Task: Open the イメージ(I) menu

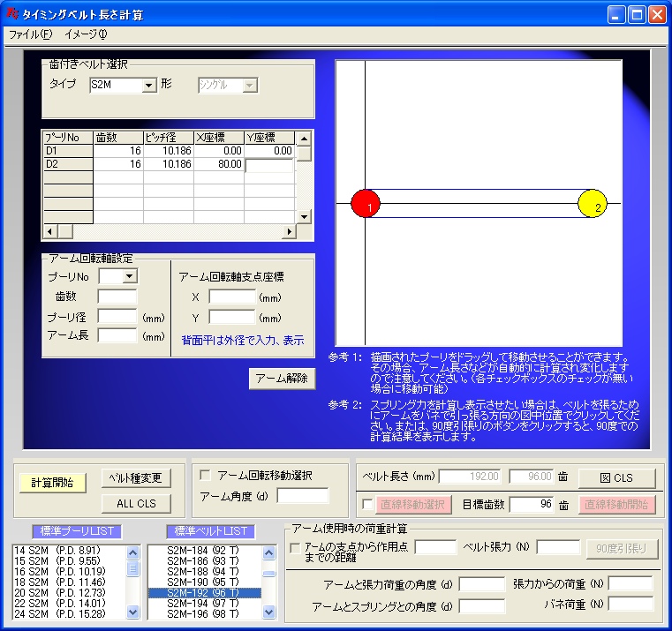Action: (x=86, y=34)
